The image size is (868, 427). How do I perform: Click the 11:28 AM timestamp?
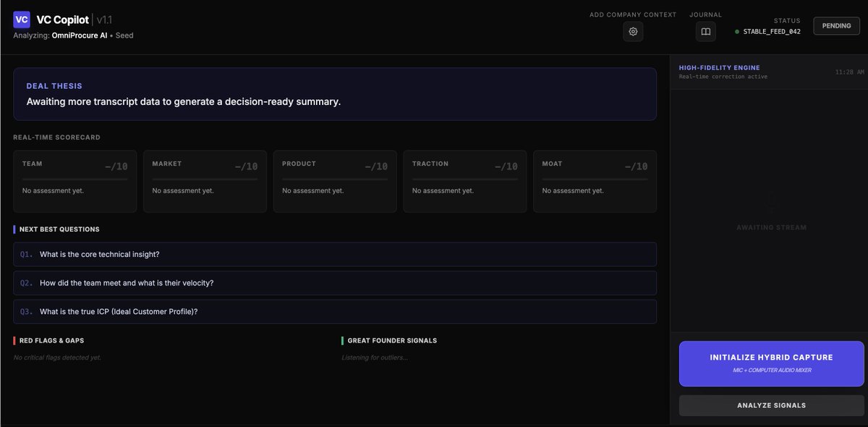click(x=849, y=72)
